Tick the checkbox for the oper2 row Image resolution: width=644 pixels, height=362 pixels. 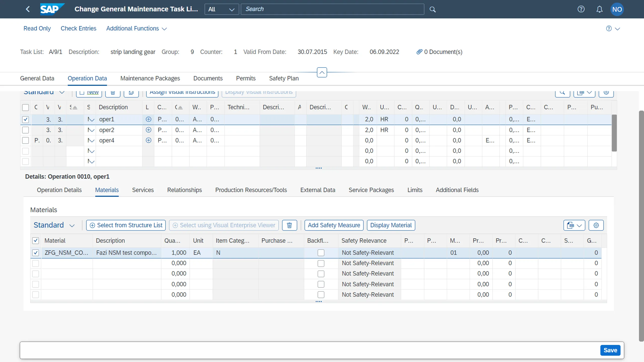point(25,130)
